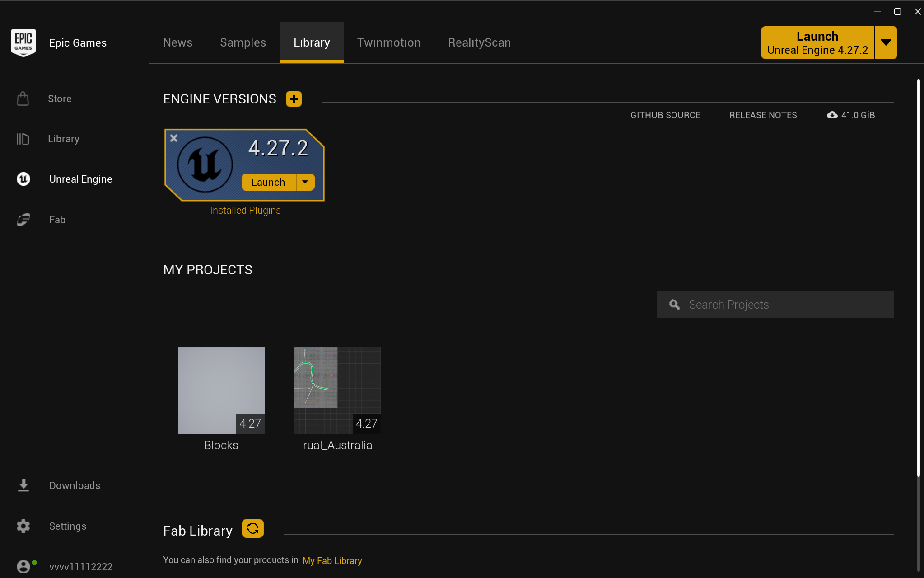Viewport: 924px width, 578px height.
Task: Open the Twinmotion tab
Action: [x=389, y=42]
